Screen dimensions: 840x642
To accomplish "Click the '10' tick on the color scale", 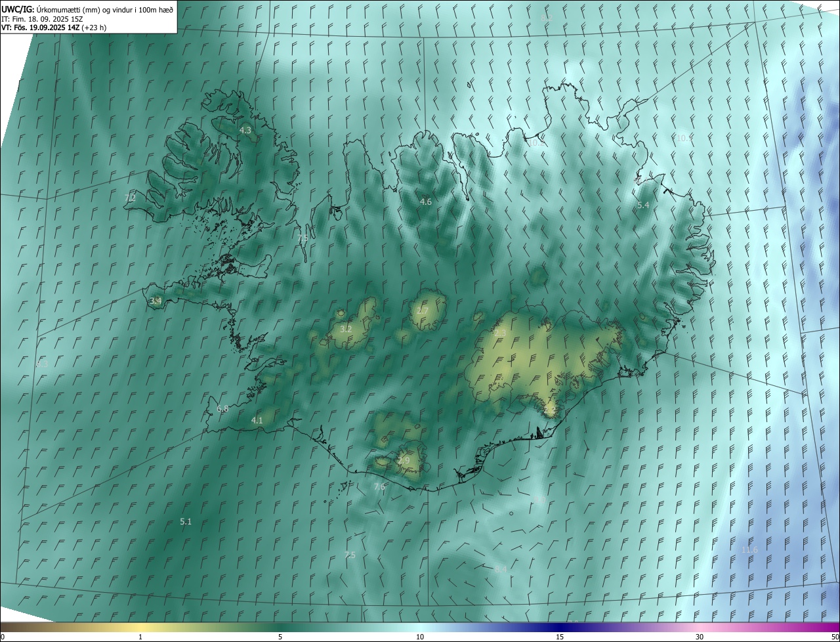I will click(420, 637).
